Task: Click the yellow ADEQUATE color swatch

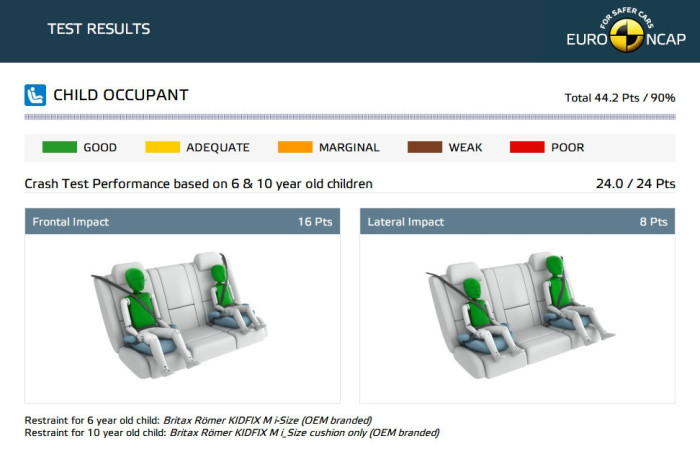Action: (163, 147)
